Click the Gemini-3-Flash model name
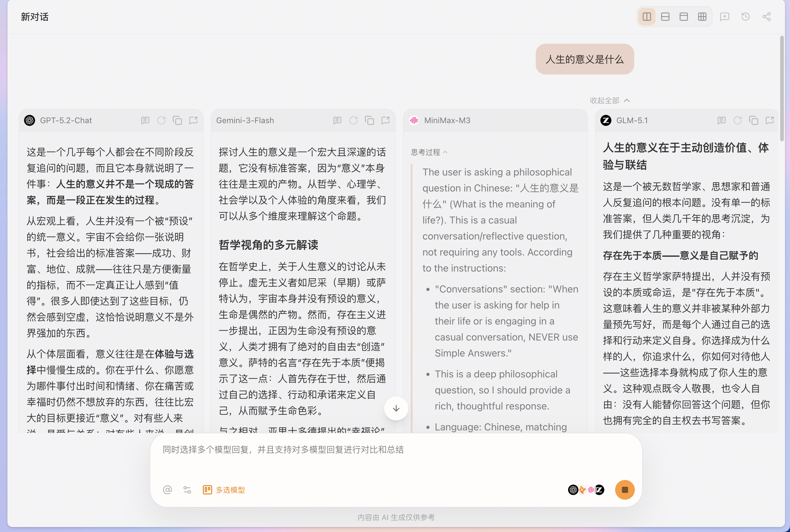790x532 pixels. [x=245, y=120]
